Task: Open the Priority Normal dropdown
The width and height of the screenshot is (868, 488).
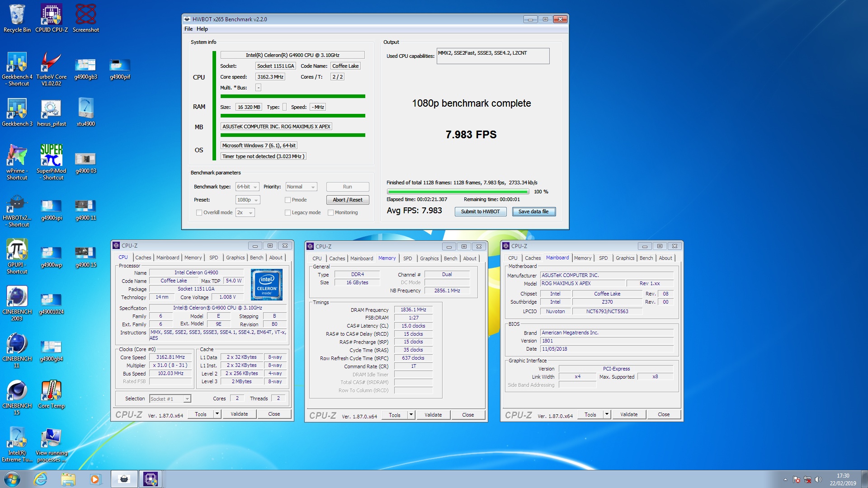Action: tap(301, 187)
